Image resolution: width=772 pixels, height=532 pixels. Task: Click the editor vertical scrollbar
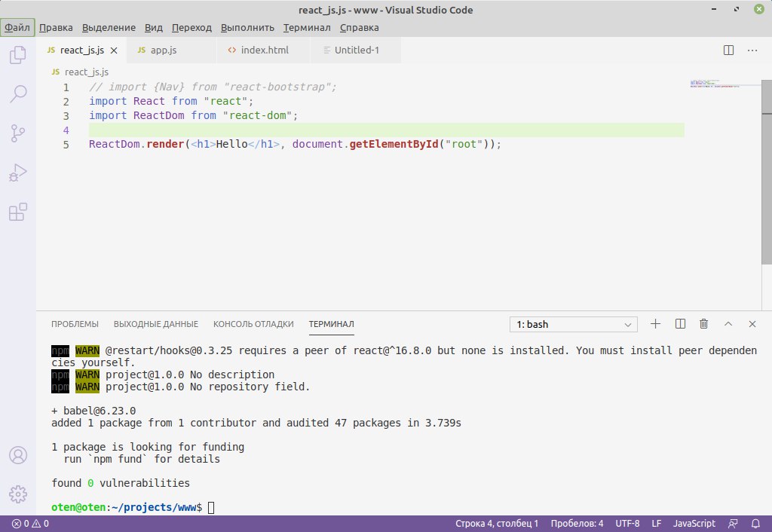coord(767,173)
